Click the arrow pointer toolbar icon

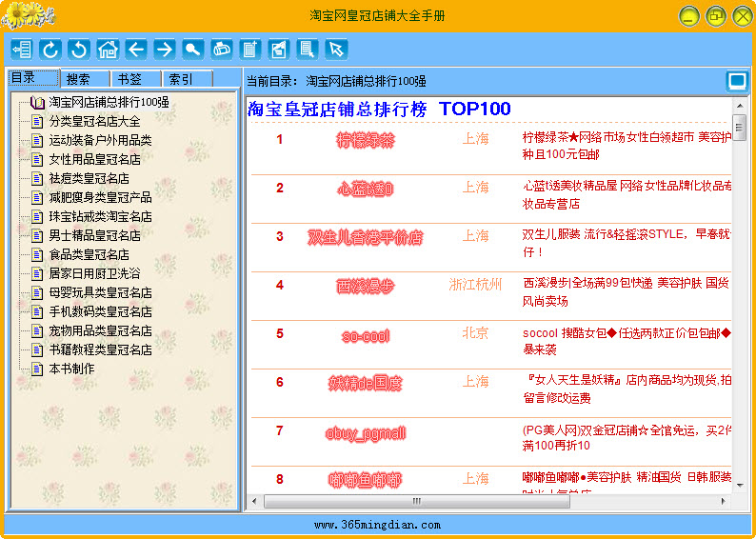(x=336, y=50)
